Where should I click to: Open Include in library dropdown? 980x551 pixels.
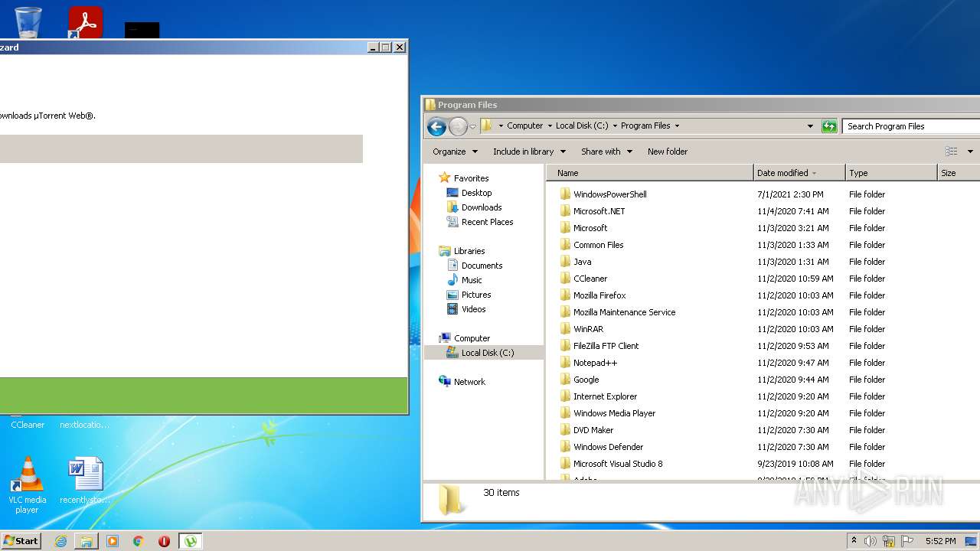(529, 152)
